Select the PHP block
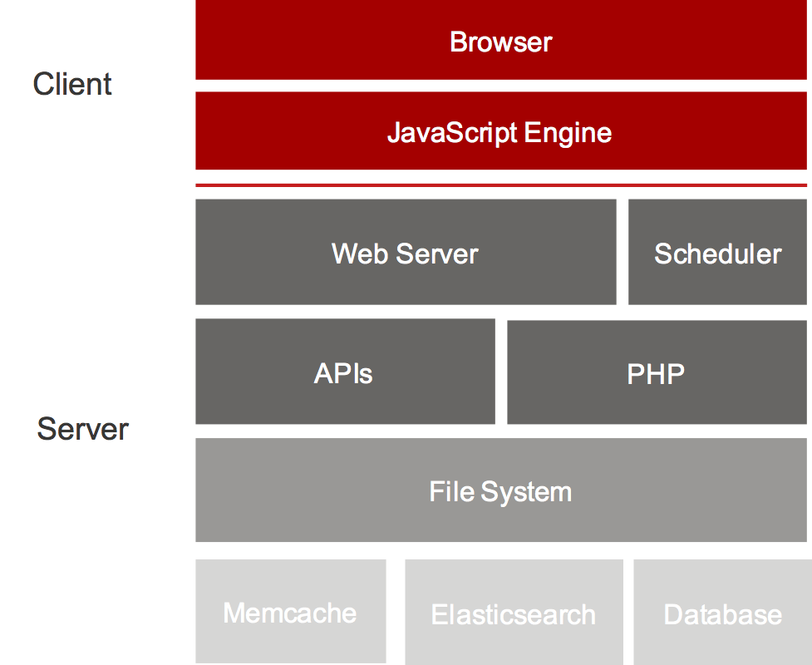 (657, 372)
